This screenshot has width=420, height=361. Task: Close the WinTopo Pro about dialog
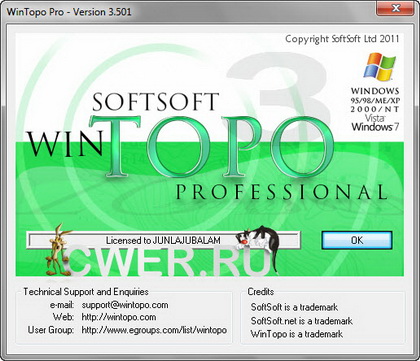pyautogui.click(x=395, y=8)
